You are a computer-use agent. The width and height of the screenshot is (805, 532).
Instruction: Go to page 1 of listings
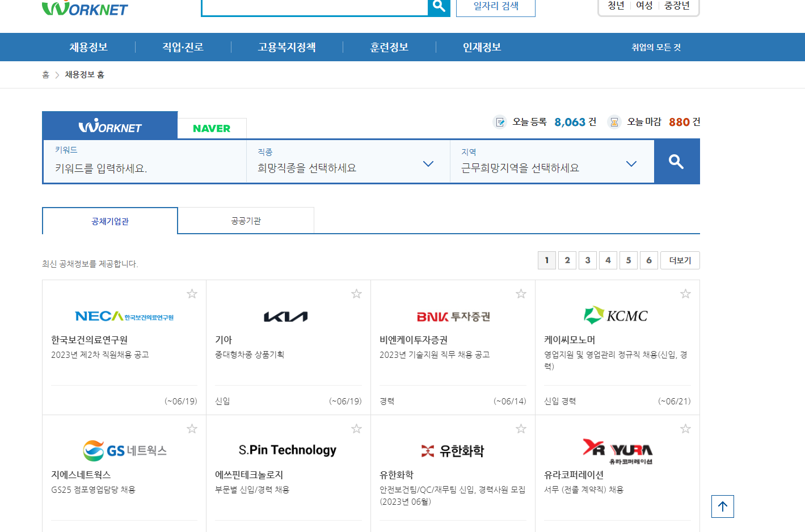(547, 260)
